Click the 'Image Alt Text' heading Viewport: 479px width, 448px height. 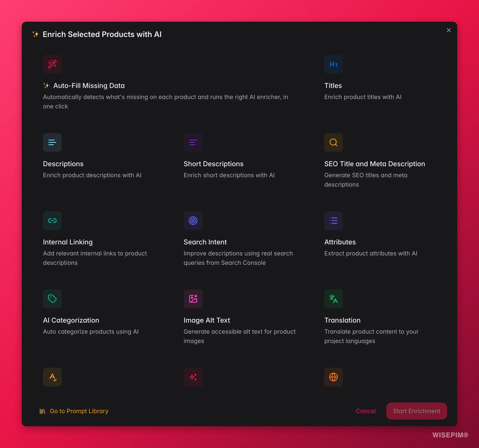pos(207,320)
